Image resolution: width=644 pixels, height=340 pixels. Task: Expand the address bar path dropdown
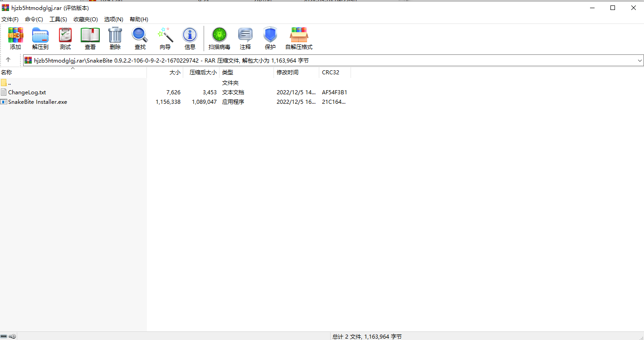coord(639,60)
